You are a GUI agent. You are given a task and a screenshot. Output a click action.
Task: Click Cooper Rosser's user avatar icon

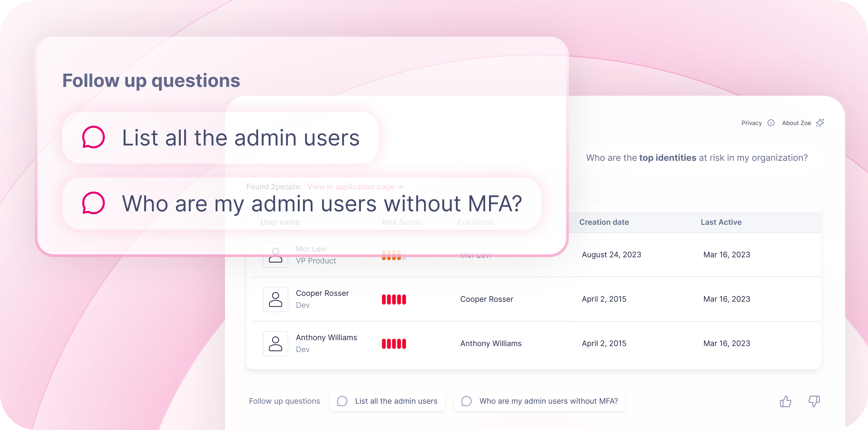pos(275,299)
